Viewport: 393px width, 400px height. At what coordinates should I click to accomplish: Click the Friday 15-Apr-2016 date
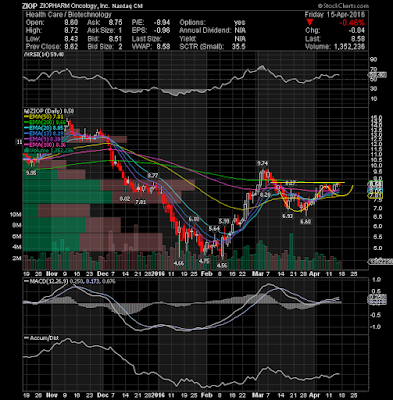tap(335, 15)
